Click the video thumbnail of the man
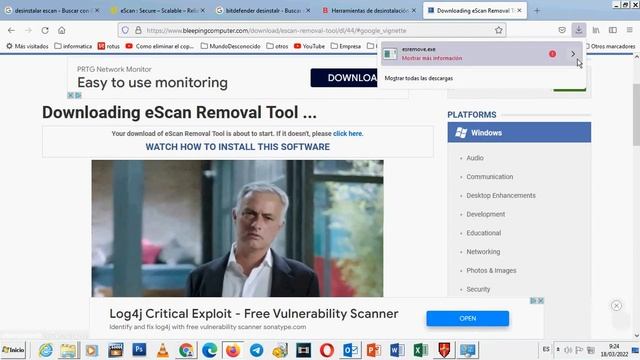The image size is (640, 360). point(237,228)
